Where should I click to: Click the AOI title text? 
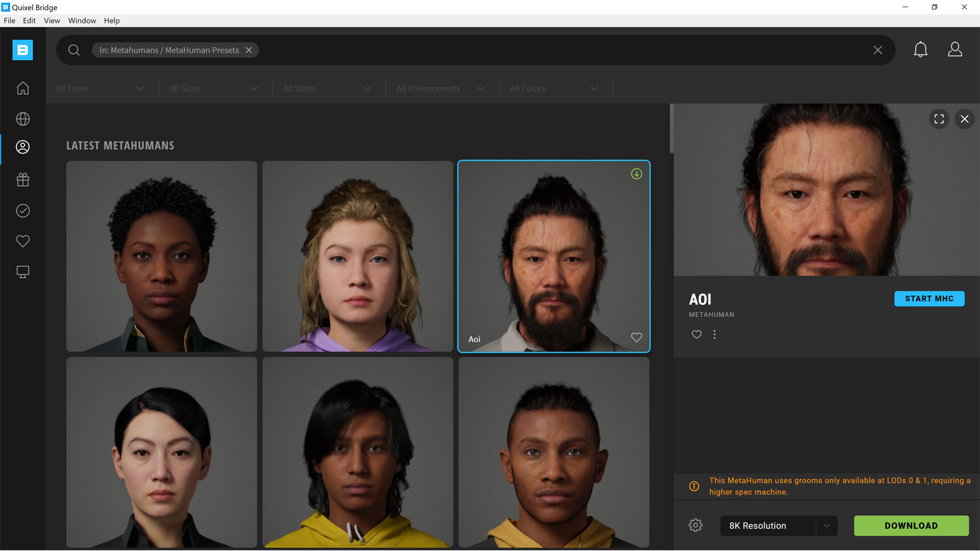700,299
